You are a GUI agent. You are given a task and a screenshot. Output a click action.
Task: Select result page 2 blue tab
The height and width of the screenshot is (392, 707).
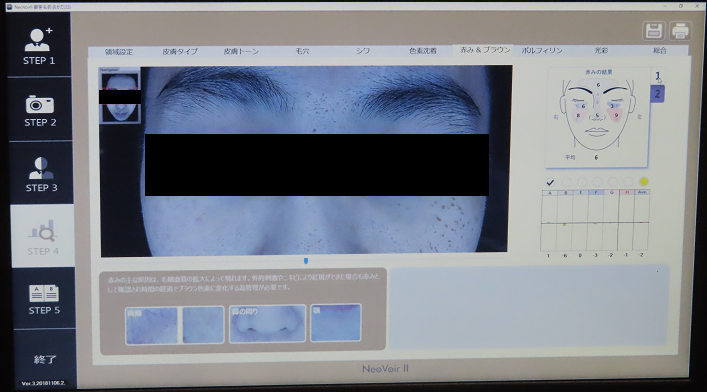click(657, 94)
